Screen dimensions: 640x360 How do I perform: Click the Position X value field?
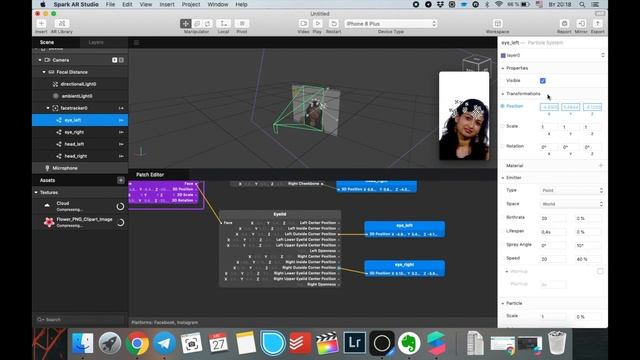point(549,107)
